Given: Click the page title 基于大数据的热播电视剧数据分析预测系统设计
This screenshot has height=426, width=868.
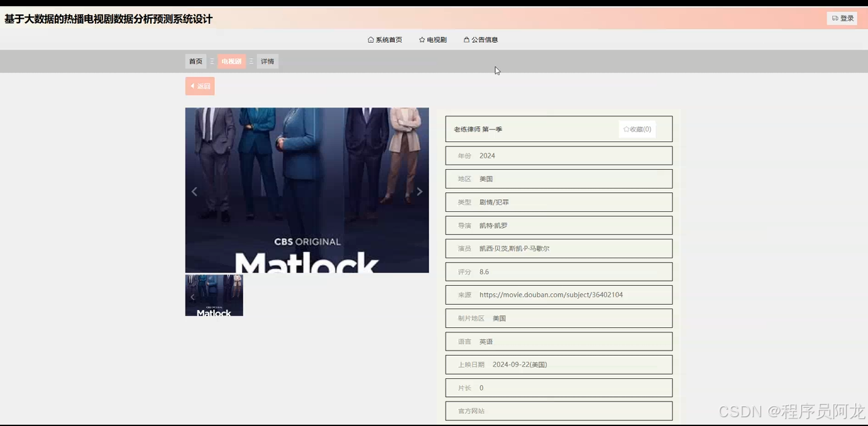Looking at the screenshot, I should [x=108, y=19].
